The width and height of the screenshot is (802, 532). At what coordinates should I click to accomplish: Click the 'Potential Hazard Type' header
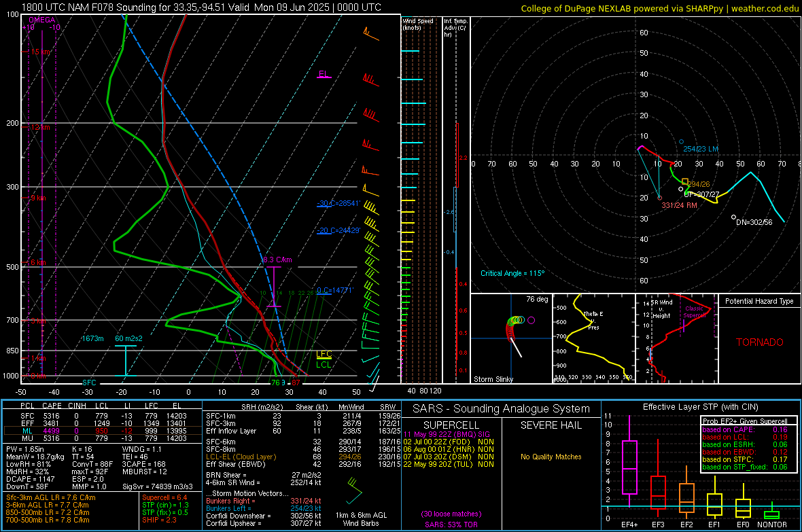pos(759,301)
